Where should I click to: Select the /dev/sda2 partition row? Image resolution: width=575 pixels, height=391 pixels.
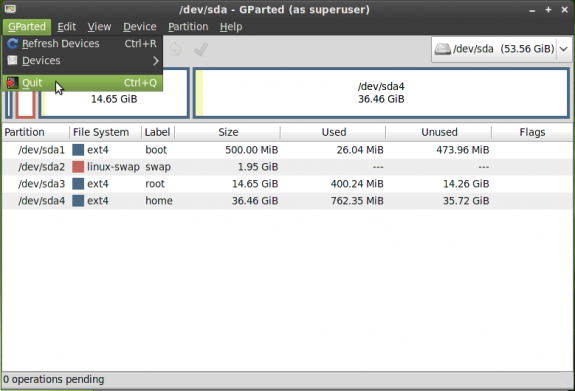[x=288, y=167]
